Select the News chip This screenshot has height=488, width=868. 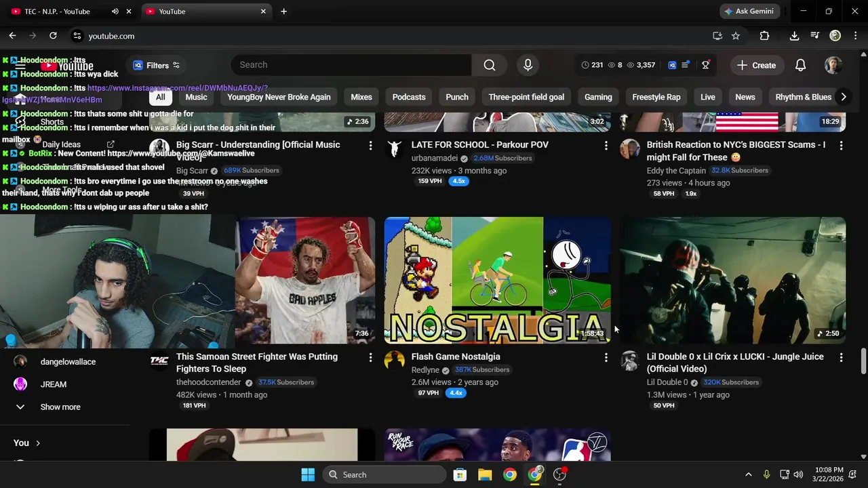click(745, 97)
